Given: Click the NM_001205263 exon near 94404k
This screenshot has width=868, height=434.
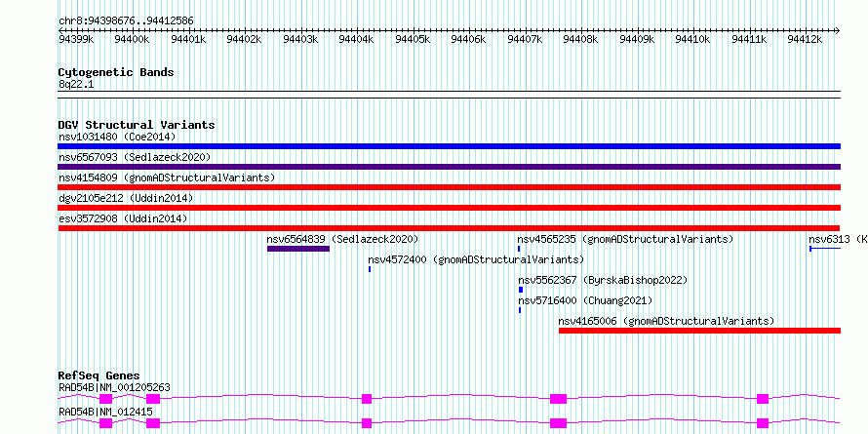Looking at the screenshot, I should (x=367, y=399).
